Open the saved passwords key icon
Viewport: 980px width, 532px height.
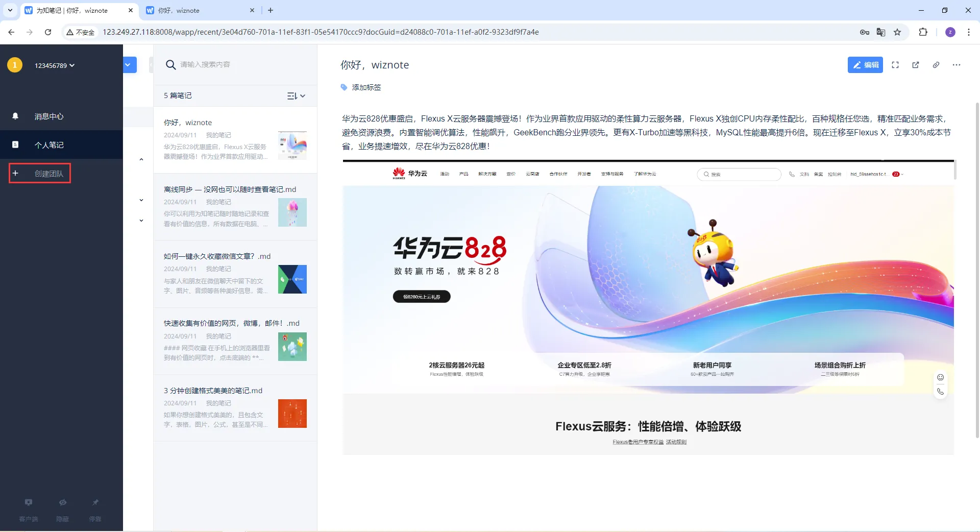864,32
